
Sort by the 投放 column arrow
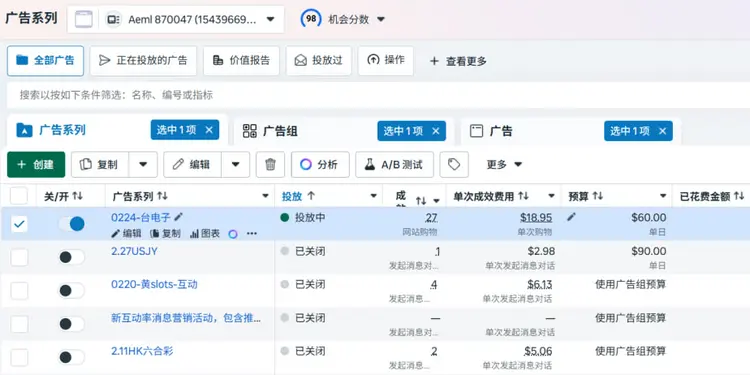tap(311, 196)
